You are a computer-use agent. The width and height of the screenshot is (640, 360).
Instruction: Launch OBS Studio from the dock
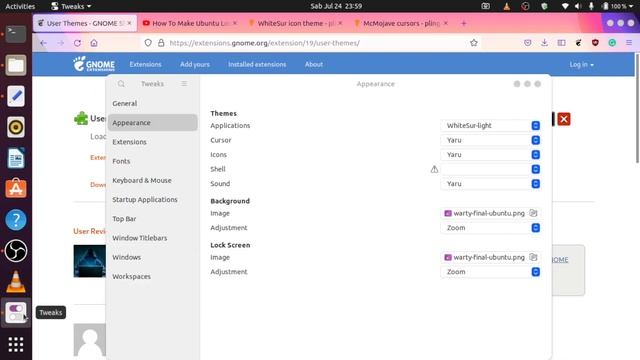tap(16, 251)
